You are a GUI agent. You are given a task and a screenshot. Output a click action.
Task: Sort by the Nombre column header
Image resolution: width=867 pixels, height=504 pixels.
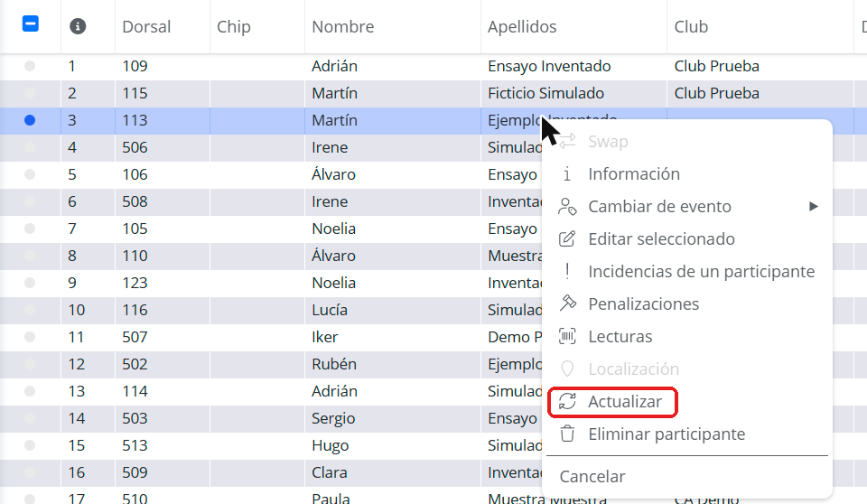[x=343, y=26]
